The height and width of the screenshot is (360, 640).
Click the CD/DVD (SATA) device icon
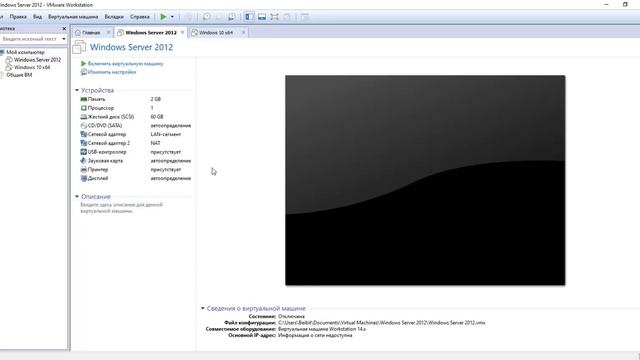pyautogui.click(x=84, y=125)
